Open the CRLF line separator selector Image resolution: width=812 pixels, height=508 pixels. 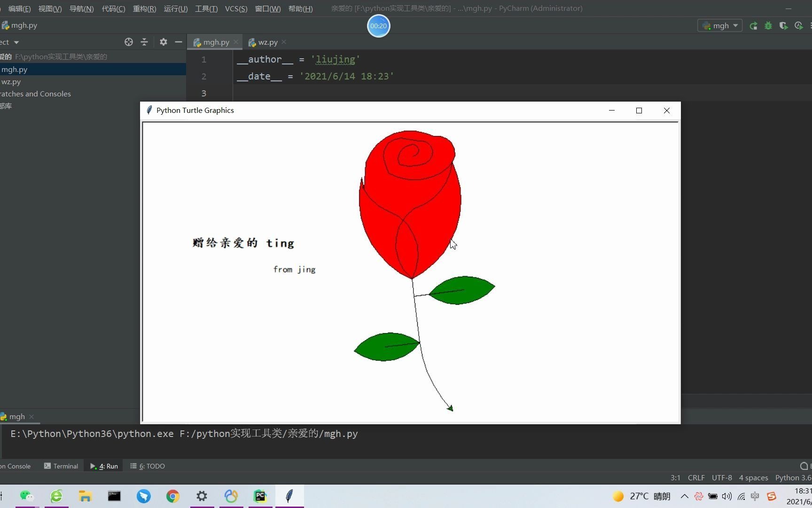[696, 477]
